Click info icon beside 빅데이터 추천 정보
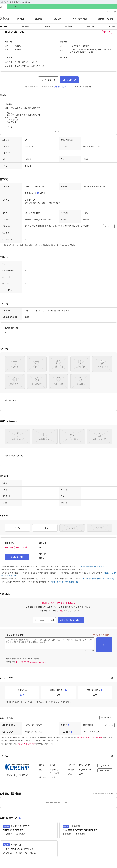The image size is (117, 868). click(x=20, y=818)
